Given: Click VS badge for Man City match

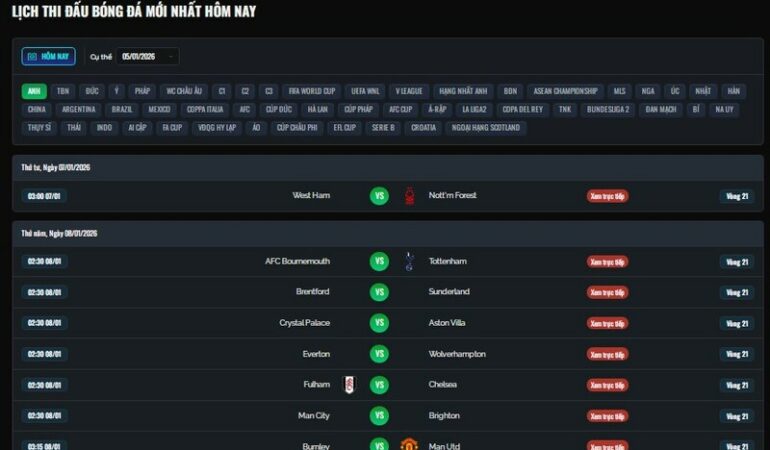Looking at the screenshot, I should point(379,416).
